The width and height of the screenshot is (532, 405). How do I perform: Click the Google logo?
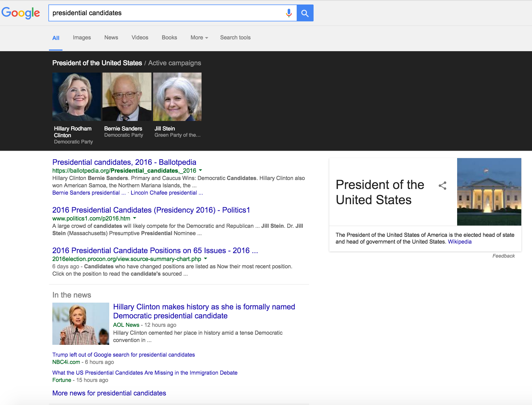[21, 13]
